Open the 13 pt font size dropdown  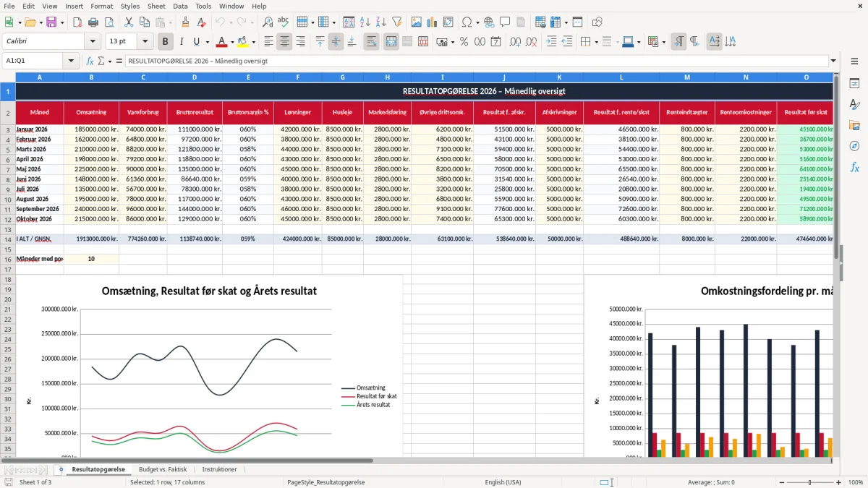point(145,42)
